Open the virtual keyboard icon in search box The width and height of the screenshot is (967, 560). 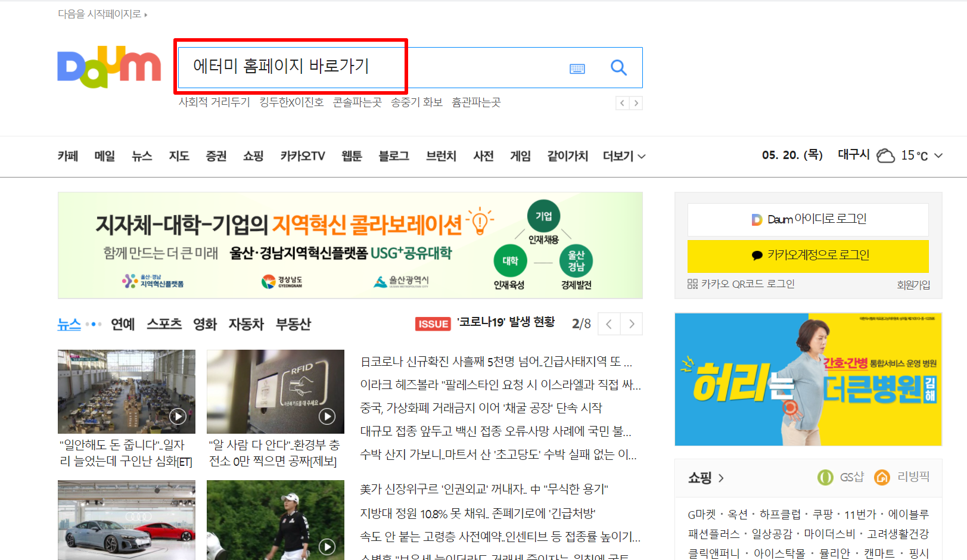pyautogui.click(x=577, y=69)
